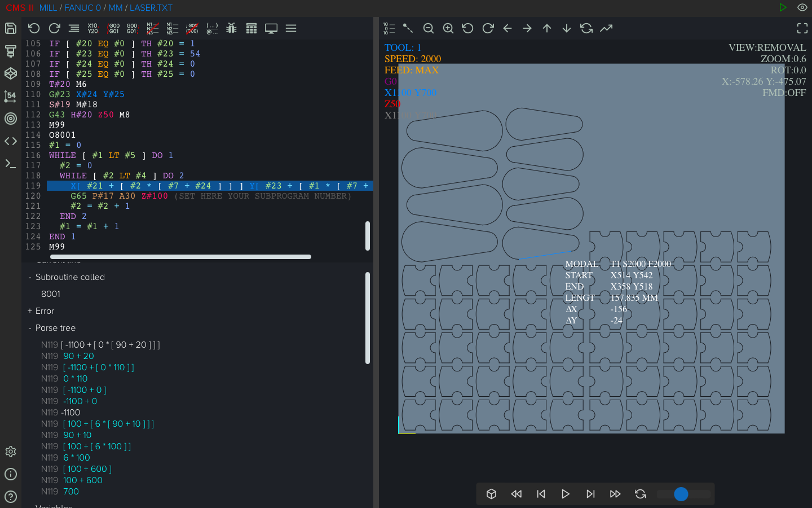
Task: Open the concentric target sidebar icon
Action: click(11, 119)
